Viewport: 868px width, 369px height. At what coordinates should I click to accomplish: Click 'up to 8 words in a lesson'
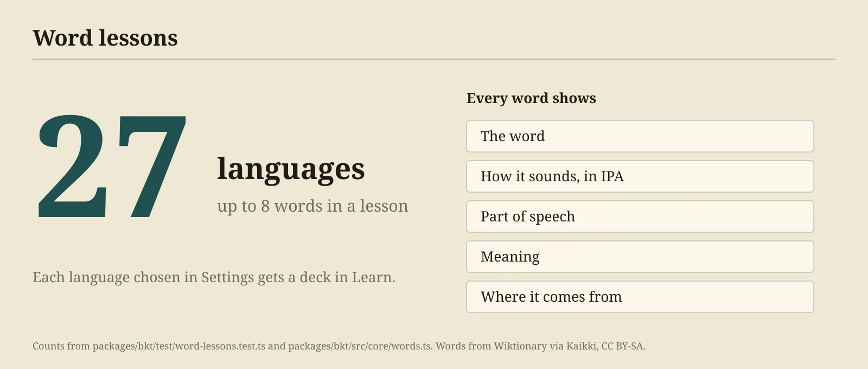click(312, 206)
